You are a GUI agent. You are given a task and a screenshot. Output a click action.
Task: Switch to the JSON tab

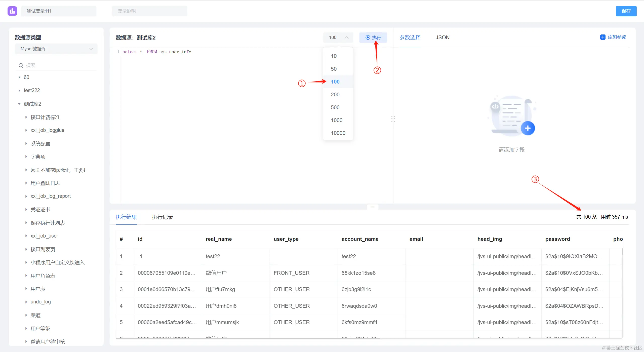coord(442,37)
